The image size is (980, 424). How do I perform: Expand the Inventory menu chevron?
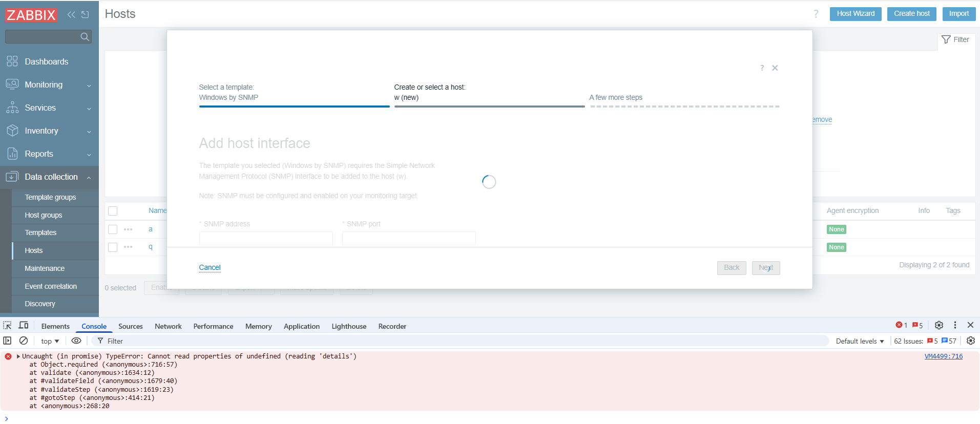(89, 132)
